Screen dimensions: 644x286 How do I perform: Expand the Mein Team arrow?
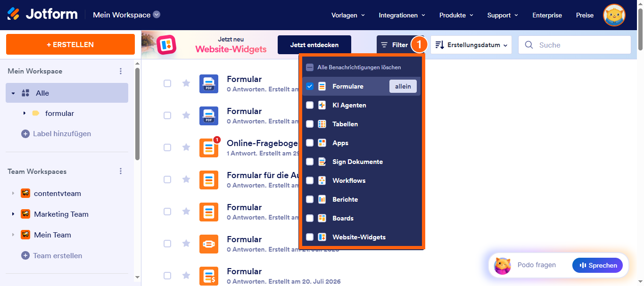tap(13, 235)
